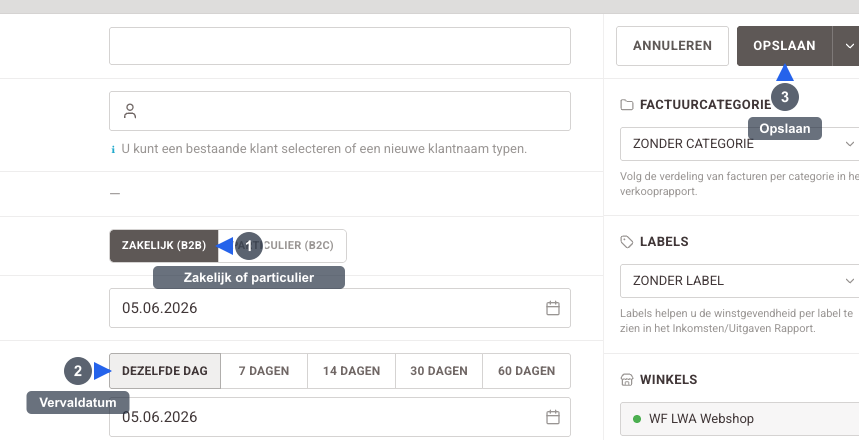
Task: Open the Zonder Categorie dropdown
Action: [x=740, y=144]
